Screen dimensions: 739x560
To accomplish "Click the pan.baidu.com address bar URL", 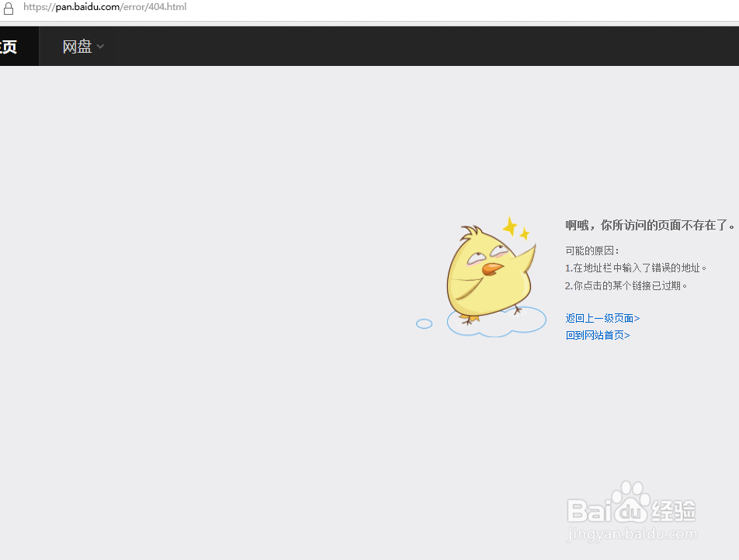I will point(105,7).
